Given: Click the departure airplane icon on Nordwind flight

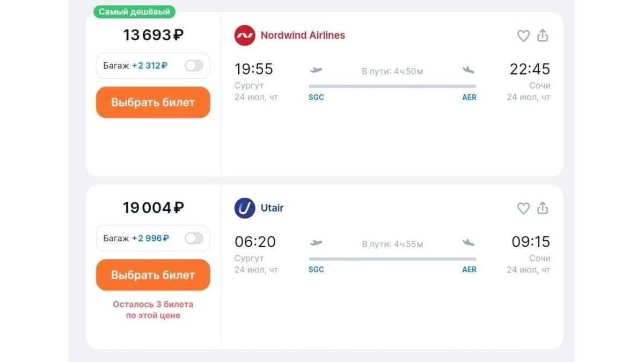Looking at the screenshot, I should point(316,70).
